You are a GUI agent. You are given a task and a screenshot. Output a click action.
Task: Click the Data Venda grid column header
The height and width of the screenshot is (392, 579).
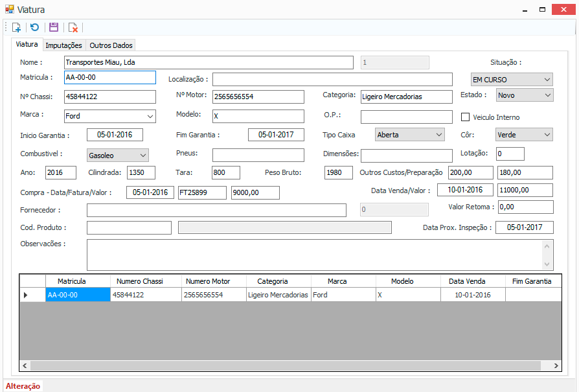473,281
